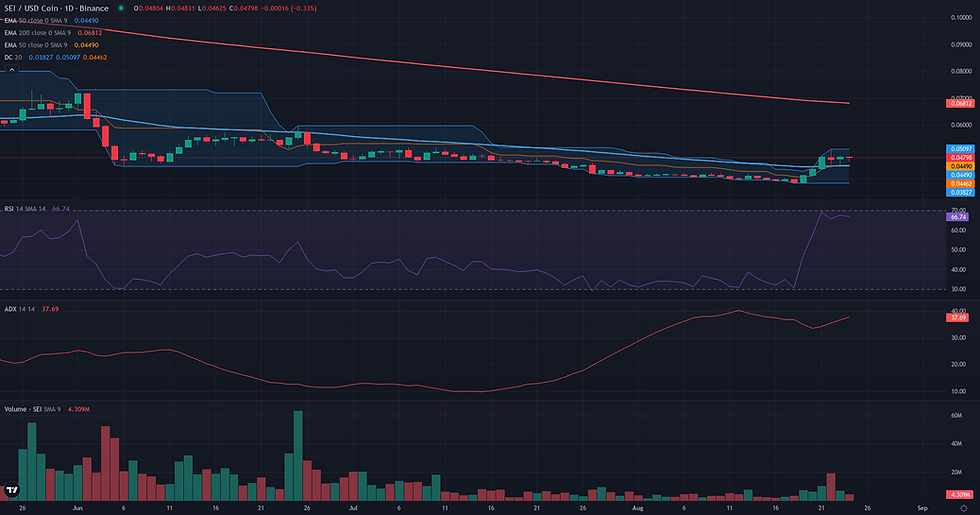
Task: Select the tallest green volume bar
Action: coord(298,456)
